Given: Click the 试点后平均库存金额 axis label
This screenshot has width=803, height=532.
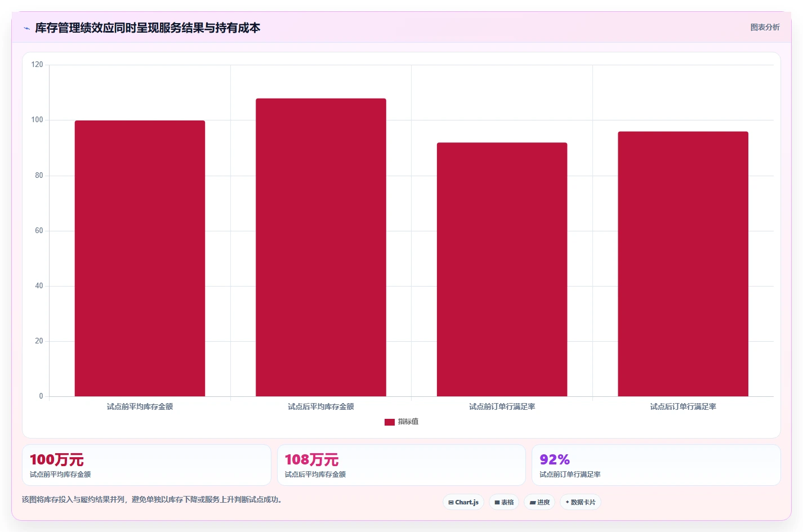Looking at the screenshot, I should [321, 406].
